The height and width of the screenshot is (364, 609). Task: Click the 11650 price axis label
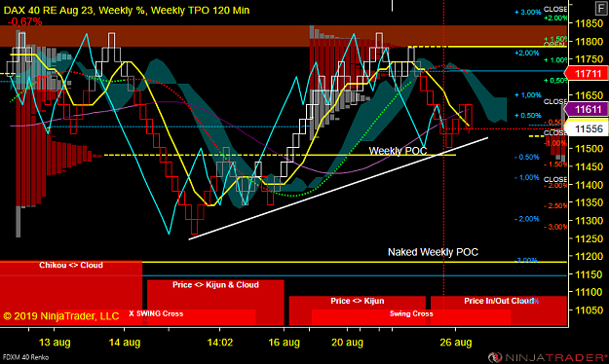[589, 95]
